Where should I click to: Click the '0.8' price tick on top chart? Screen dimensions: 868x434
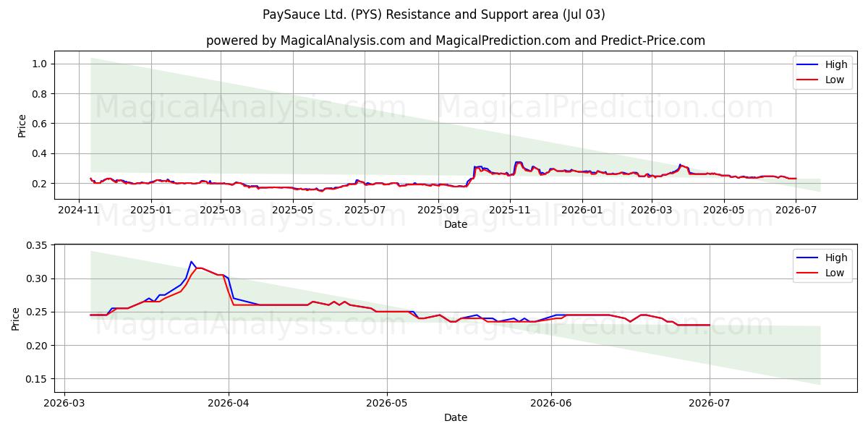pos(39,94)
